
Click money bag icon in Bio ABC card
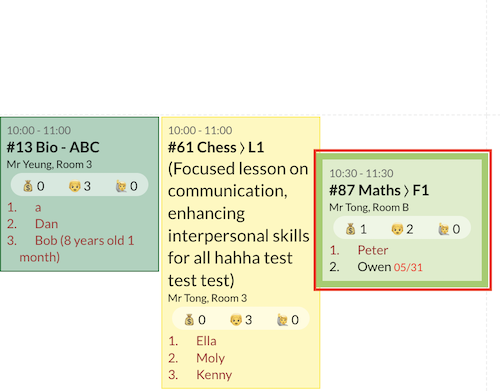tap(28, 186)
